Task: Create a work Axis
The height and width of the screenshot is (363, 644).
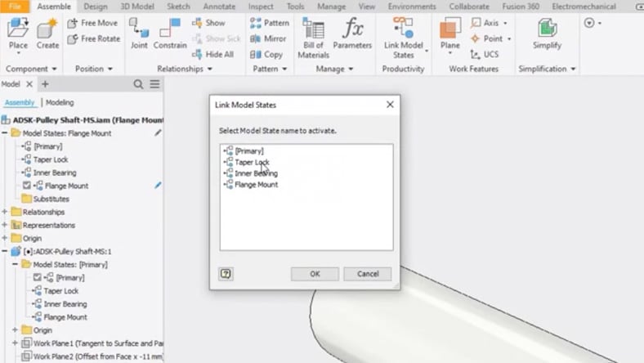Action: click(485, 23)
